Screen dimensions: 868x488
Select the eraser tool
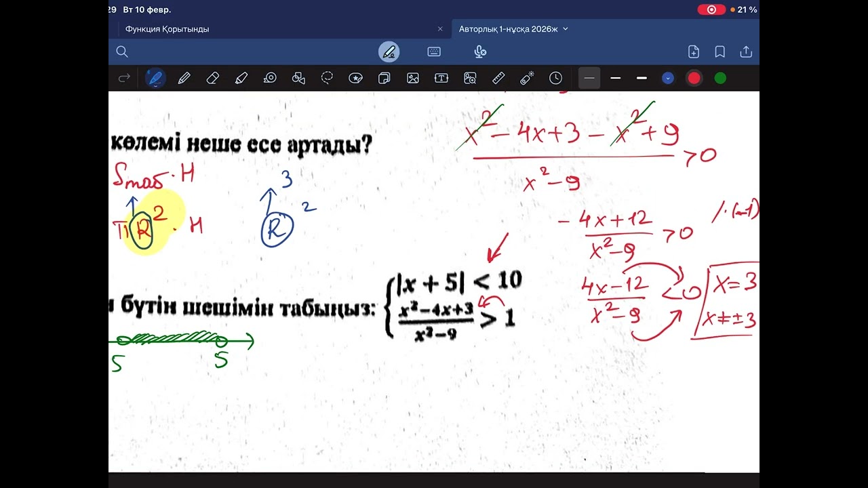click(x=212, y=78)
